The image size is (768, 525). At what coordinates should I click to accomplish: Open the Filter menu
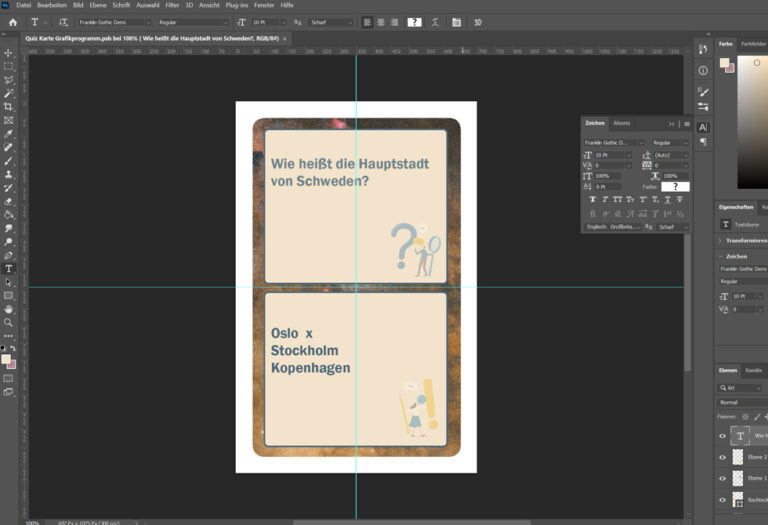point(172,5)
